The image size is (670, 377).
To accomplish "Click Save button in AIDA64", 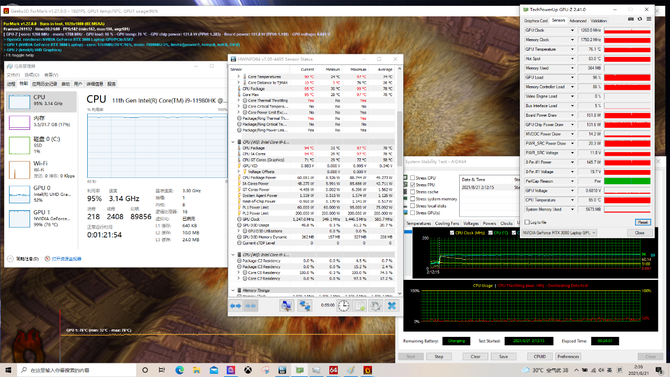I will (503, 356).
